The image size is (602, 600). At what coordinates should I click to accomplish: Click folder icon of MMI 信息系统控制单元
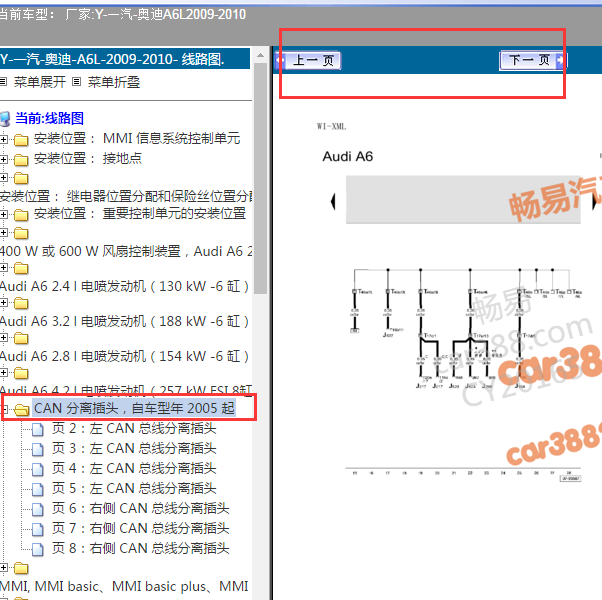tap(21, 140)
